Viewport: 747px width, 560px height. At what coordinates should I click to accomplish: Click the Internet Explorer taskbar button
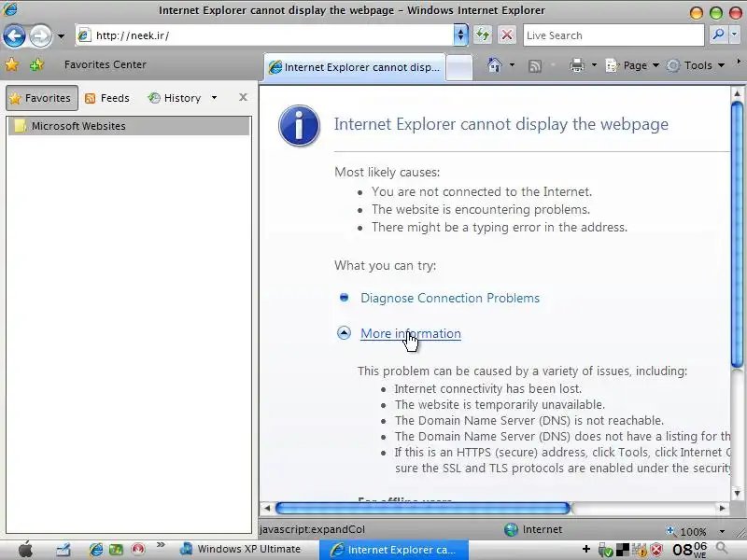coord(393,550)
